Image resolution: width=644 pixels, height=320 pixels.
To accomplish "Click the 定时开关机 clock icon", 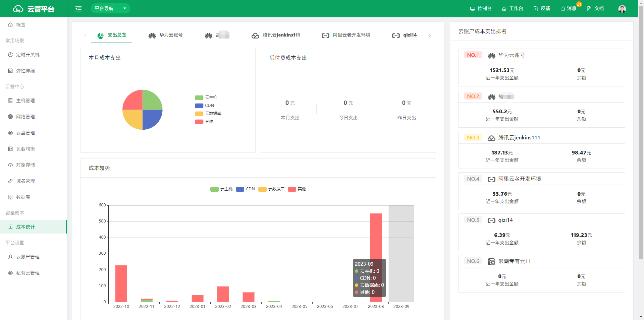I will pos(10,55).
